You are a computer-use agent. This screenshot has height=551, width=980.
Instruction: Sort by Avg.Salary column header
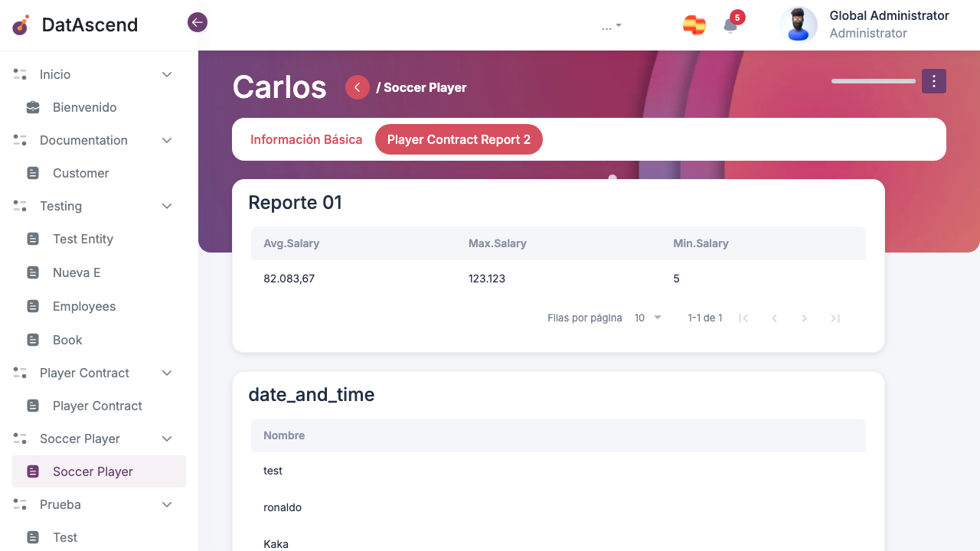(x=292, y=243)
